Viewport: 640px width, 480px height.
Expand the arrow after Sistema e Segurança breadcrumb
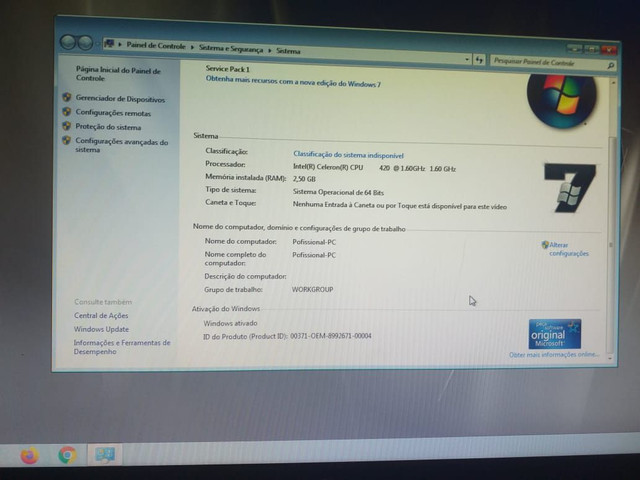click(270, 50)
